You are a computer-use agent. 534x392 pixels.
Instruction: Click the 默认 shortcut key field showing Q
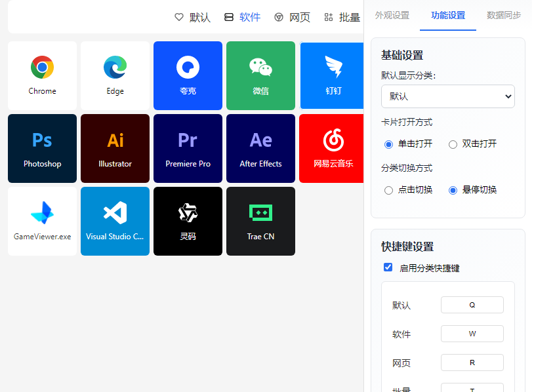pos(472,305)
